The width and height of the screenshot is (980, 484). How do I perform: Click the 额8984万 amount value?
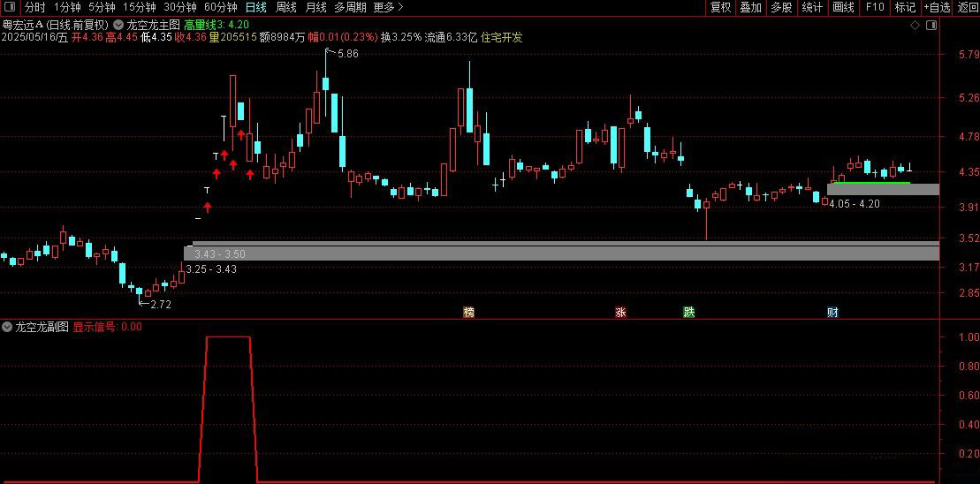282,37
